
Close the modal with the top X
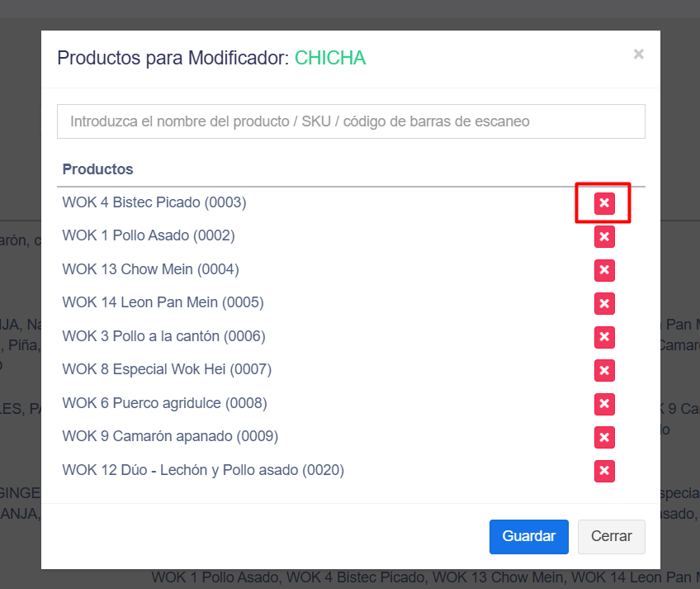click(x=639, y=54)
